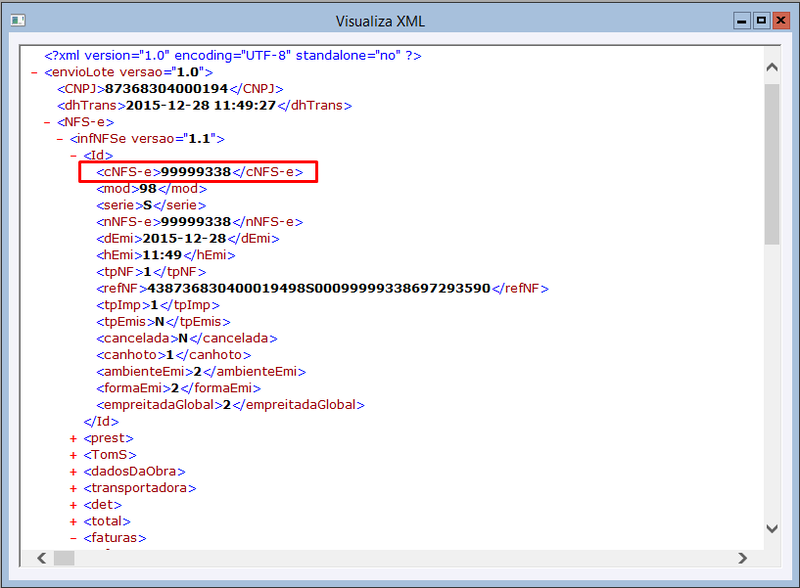The height and width of the screenshot is (588, 800).
Task: Close the Visualiza XML window
Action: (781, 21)
